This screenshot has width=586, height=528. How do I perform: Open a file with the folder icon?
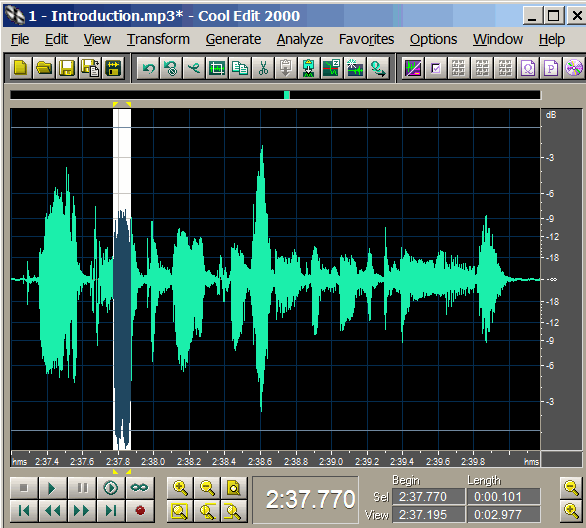tap(44, 68)
